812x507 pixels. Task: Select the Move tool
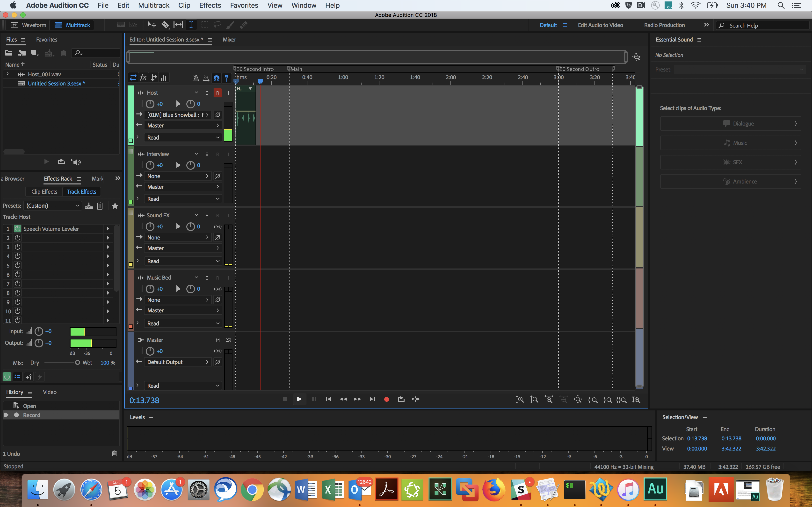[151, 24]
